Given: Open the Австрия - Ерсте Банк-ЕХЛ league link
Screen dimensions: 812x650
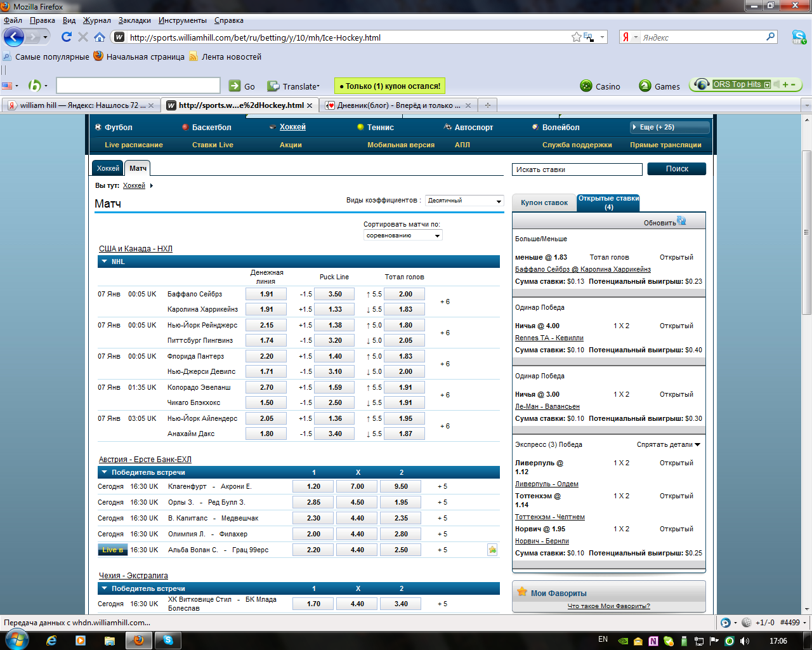Looking at the screenshot, I should coord(145,460).
